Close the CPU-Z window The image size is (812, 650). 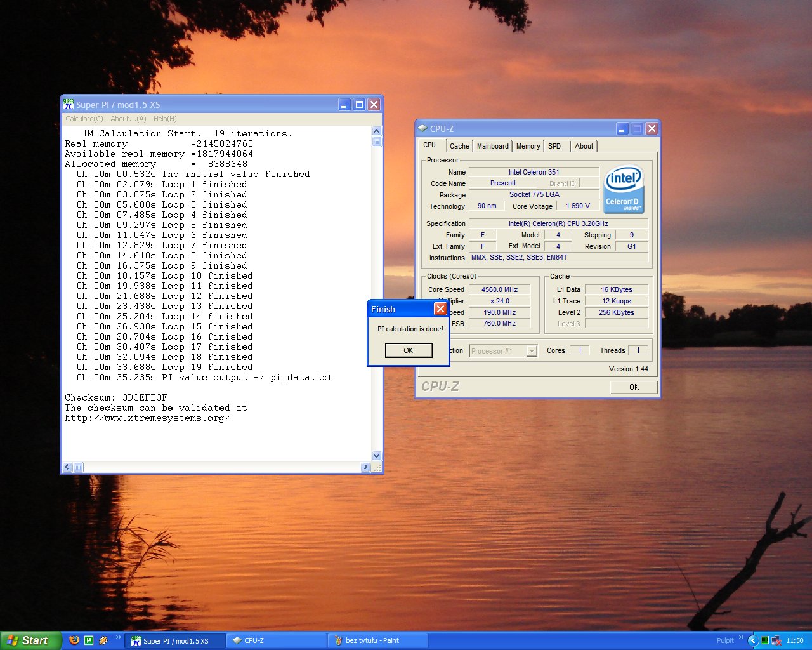point(652,129)
